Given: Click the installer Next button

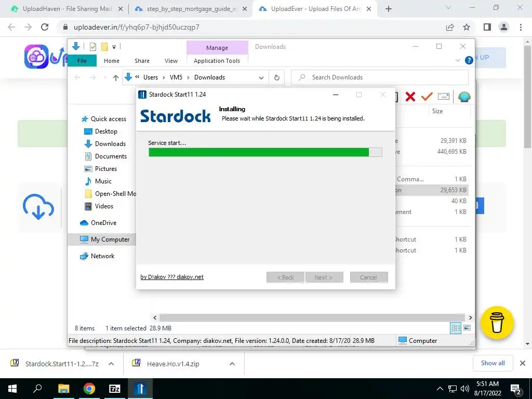Looking at the screenshot, I should [324, 277].
